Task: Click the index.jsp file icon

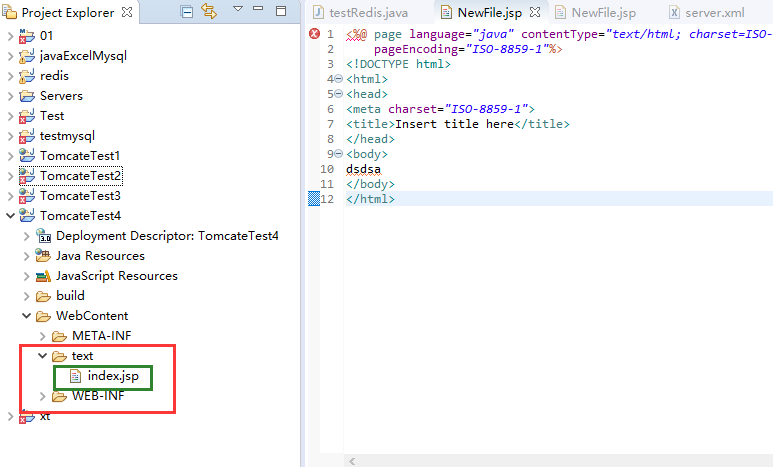Action: point(75,377)
